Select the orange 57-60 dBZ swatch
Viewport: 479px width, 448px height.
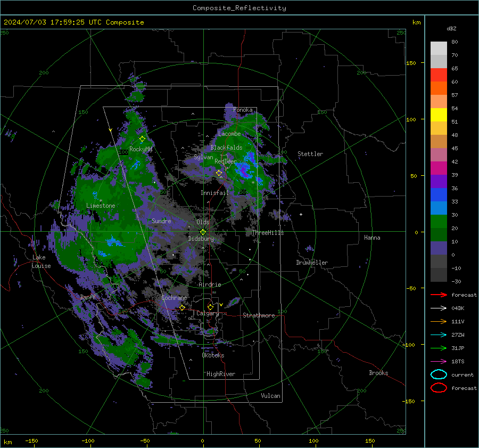coord(439,88)
